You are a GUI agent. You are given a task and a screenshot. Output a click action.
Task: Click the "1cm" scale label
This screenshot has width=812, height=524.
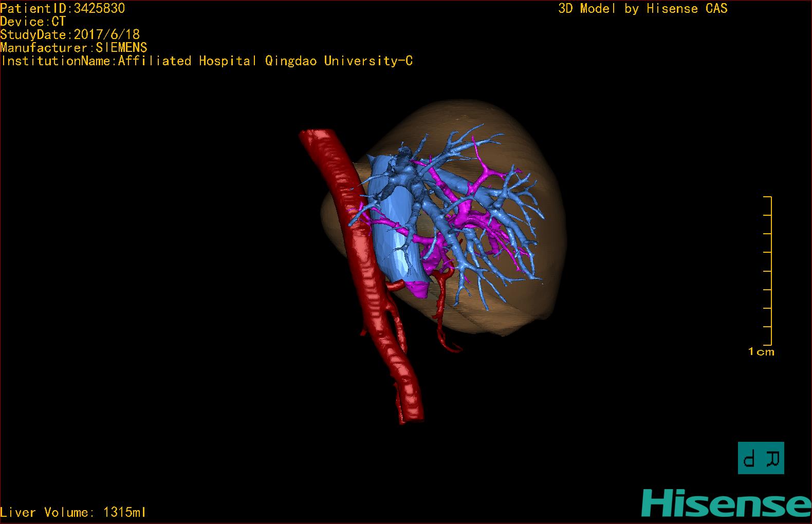tap(761, 352)
